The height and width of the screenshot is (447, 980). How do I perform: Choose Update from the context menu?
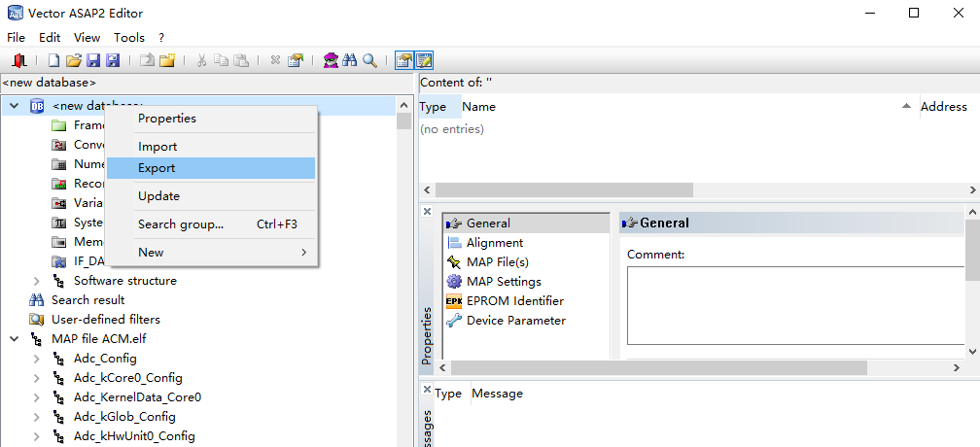211,196
